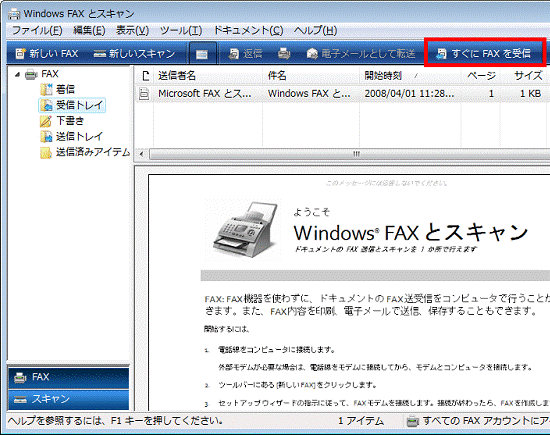This screenshot has width=550, height=435.
Task: Start a new scan with 新しいスキャン
Action: [x=134, y=54]
